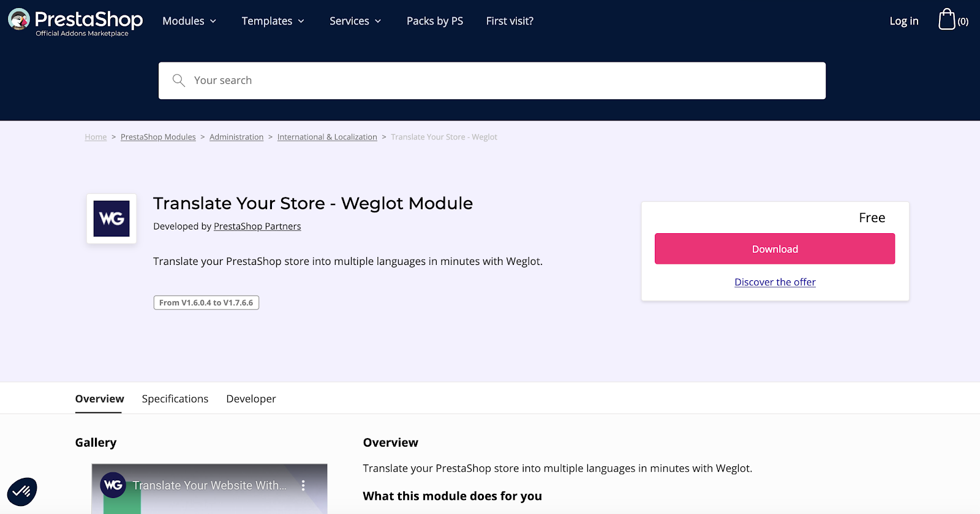Open the video options three-dot menu
The height and width of the screenshot is (514, 980).
pos(303,485)
